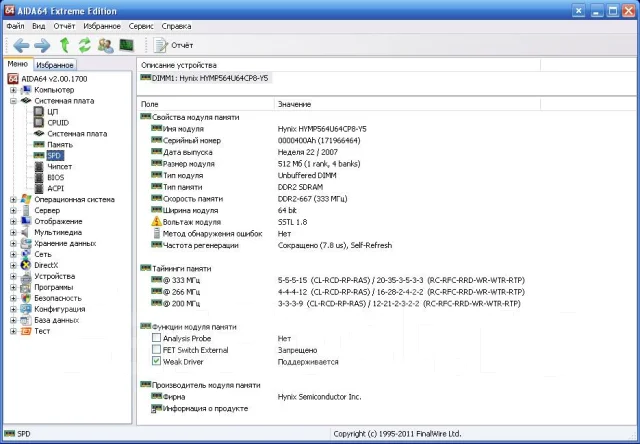Click the Устройства devices icon
This screenshot has height=444, width=640.
26,276
